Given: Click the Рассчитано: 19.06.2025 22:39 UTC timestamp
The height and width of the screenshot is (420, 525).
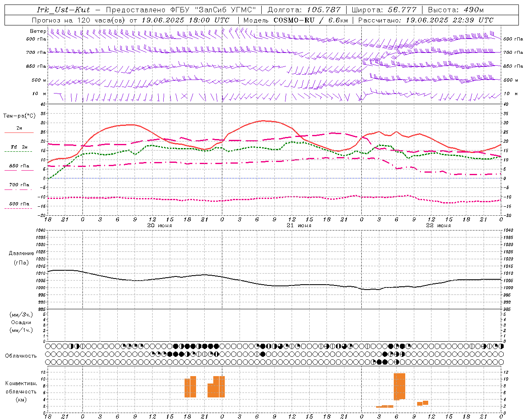Looking at the screenshot, I should [426, 20].
